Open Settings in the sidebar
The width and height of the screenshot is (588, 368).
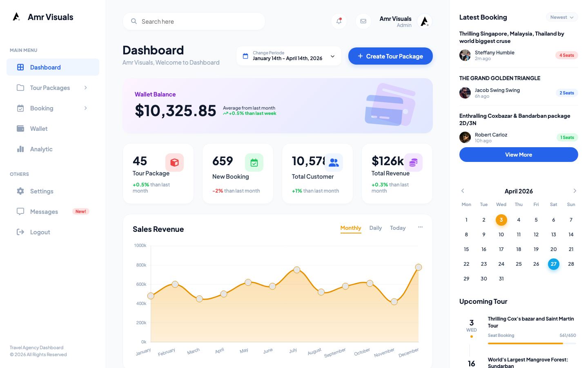(53, 191)
